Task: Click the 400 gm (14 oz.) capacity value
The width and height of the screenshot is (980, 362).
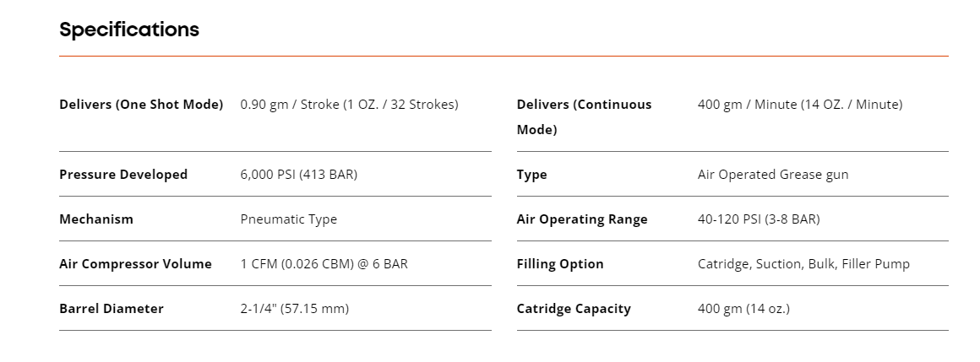Action: tap(743, 309)
